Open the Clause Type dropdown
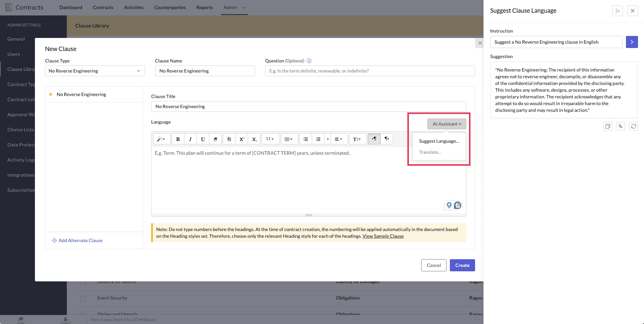The width and height of the screenshot is (644, 324). (95, 71)
